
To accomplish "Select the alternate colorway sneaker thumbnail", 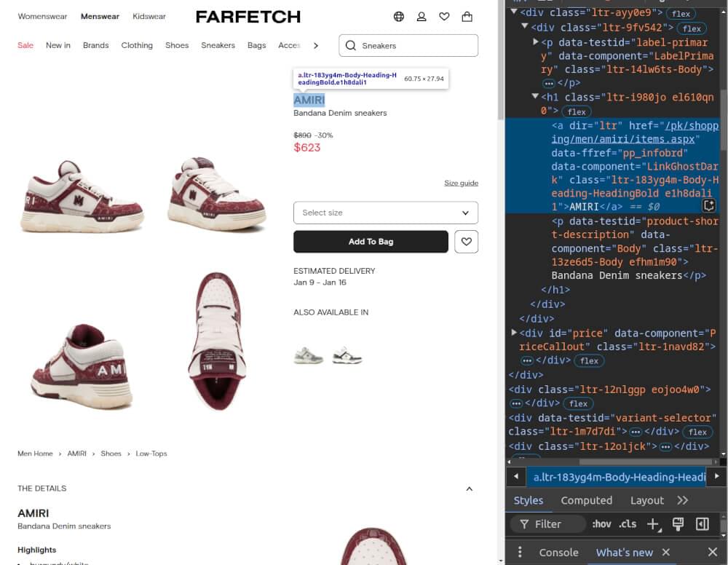I will pyautogui.click(x=309, y=356).
